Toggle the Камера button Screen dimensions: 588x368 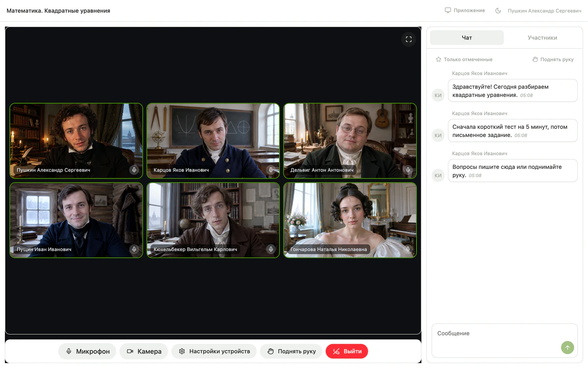[x=144, y=351]
